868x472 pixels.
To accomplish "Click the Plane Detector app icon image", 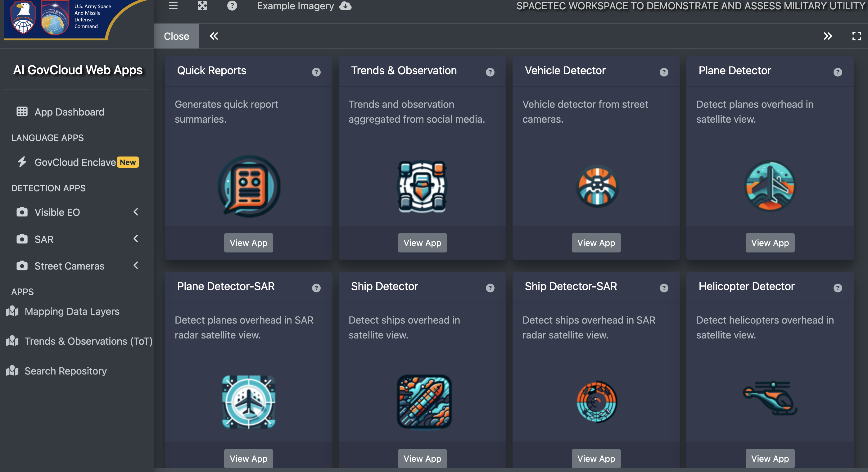I will tap(770, 186).
